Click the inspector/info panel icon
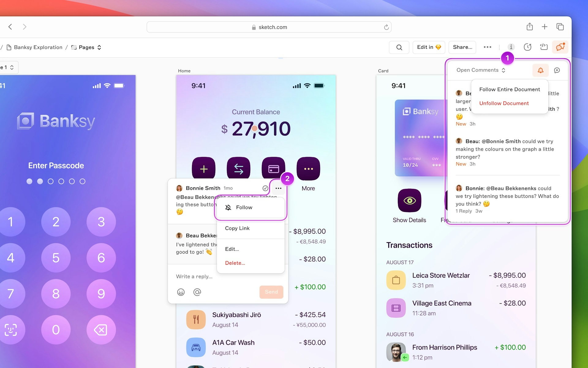588x368 pixels. [x=511, y=47]
